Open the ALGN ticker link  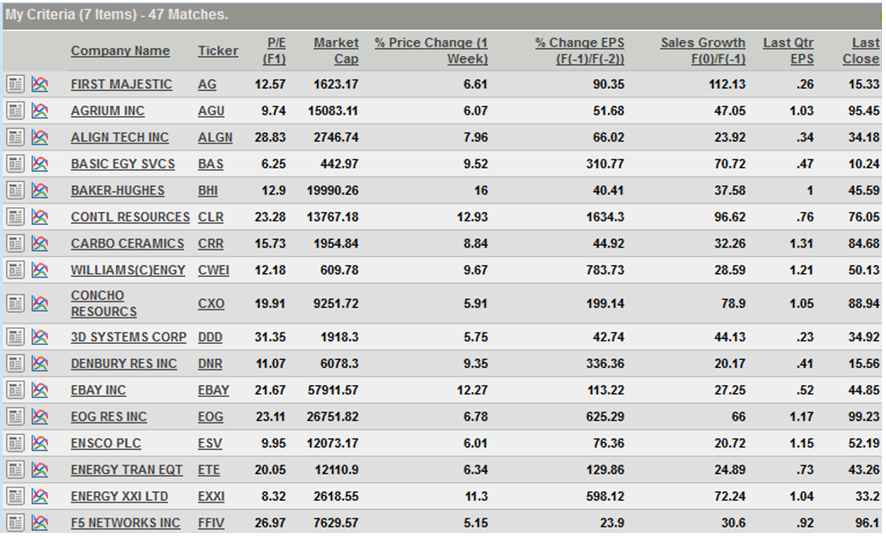(215, 137)
